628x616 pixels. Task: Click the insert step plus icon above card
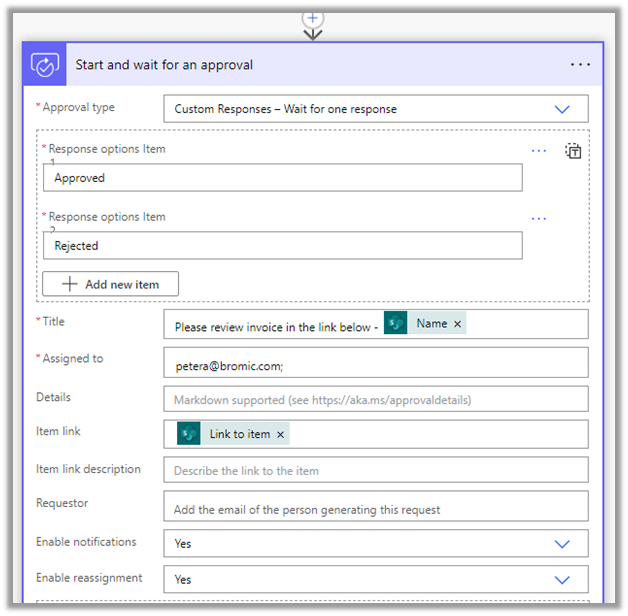pyautogui.click(x=313, y=18)
